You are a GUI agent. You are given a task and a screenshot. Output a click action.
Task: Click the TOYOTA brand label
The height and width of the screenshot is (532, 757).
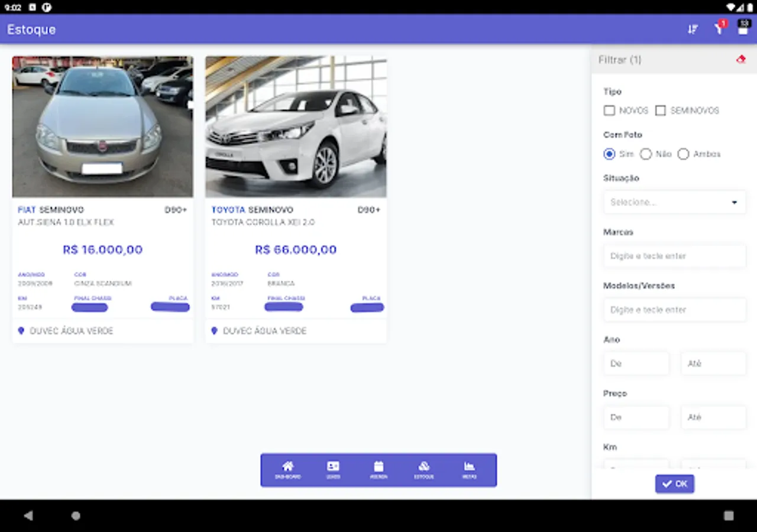coord(228,210)
